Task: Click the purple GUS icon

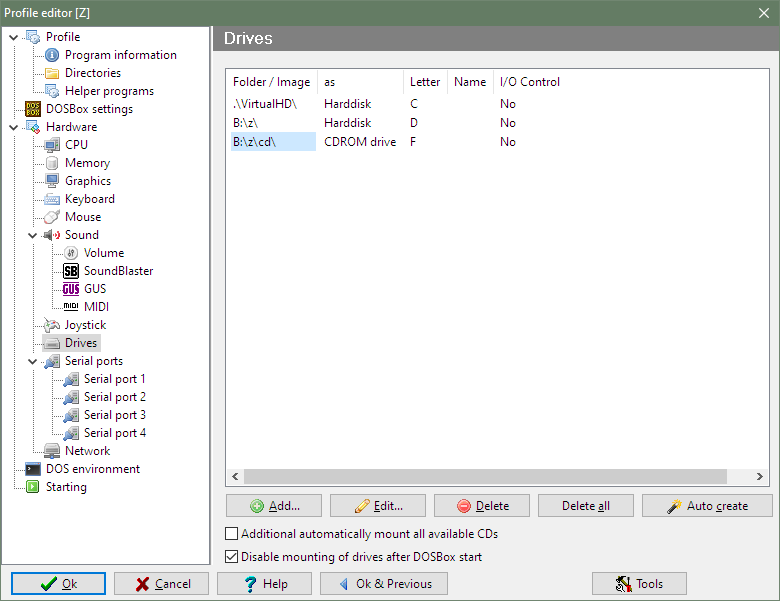Action: 71,289
